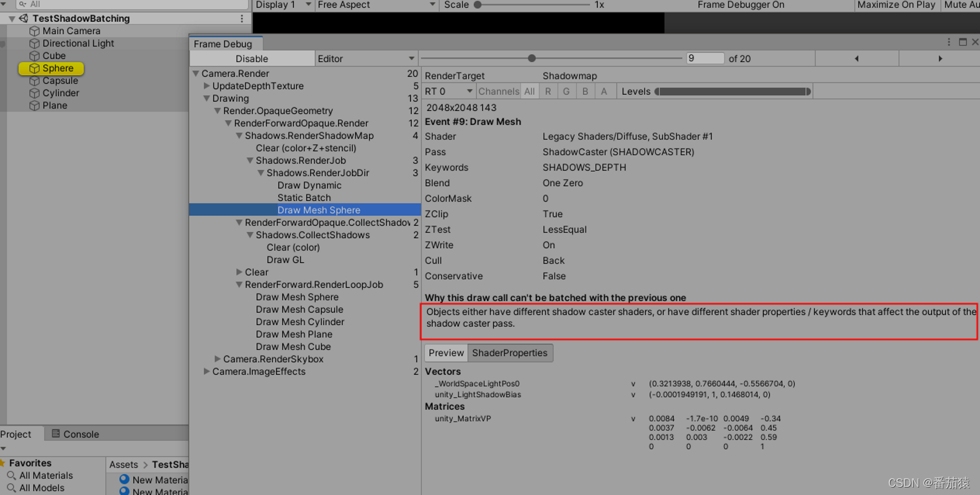
Task: Toggle the B channel button
Action: coord(585,91)
